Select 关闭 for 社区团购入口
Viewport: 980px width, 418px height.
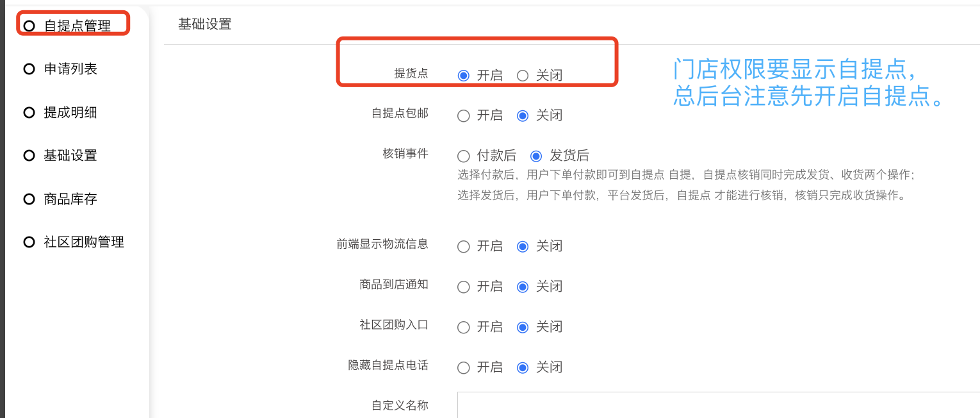point(523,328)
